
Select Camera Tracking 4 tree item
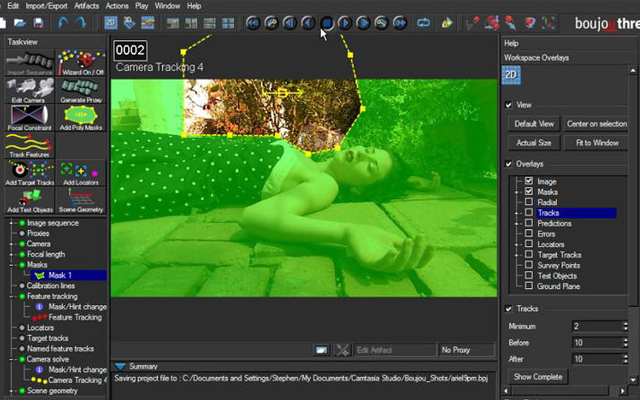tap(77, 380)
